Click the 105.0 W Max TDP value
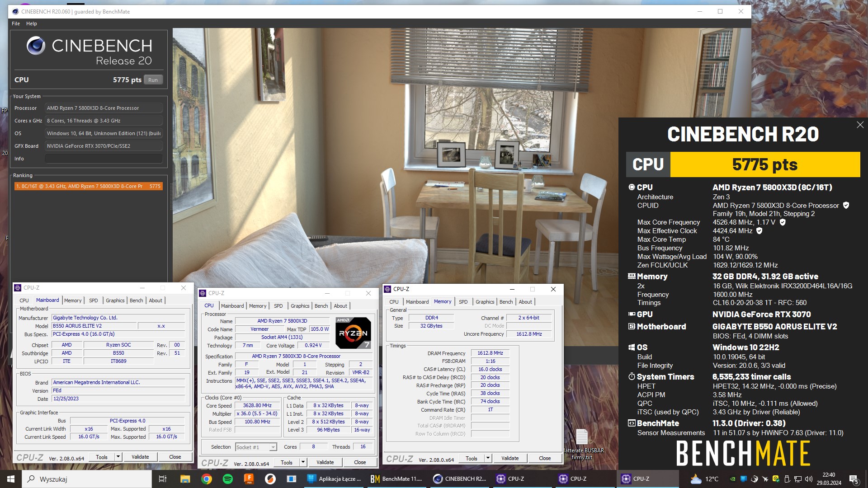The height and width of the screenshot is (488, 868). 320,329
